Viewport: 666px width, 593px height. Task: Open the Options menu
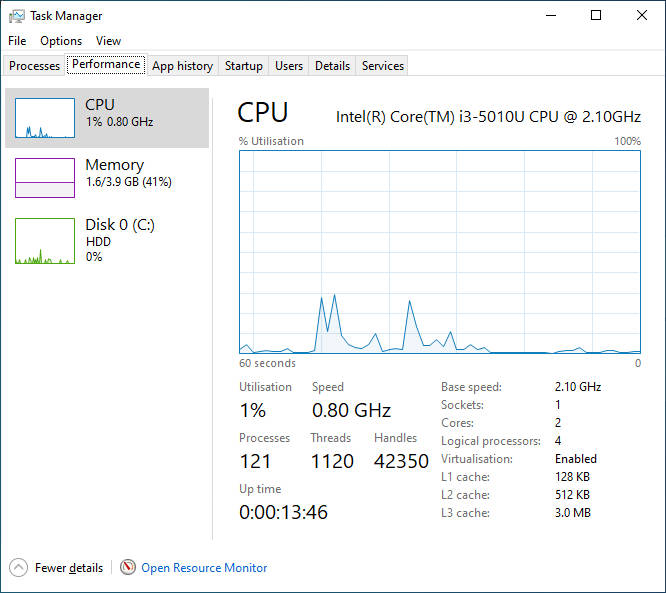[61, 41]
